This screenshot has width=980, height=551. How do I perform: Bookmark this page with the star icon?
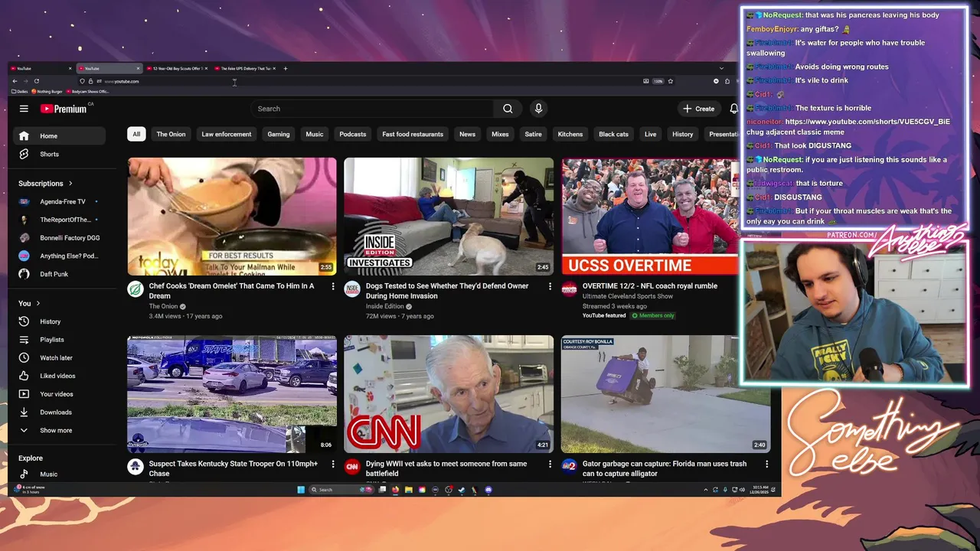click(671, 81)
